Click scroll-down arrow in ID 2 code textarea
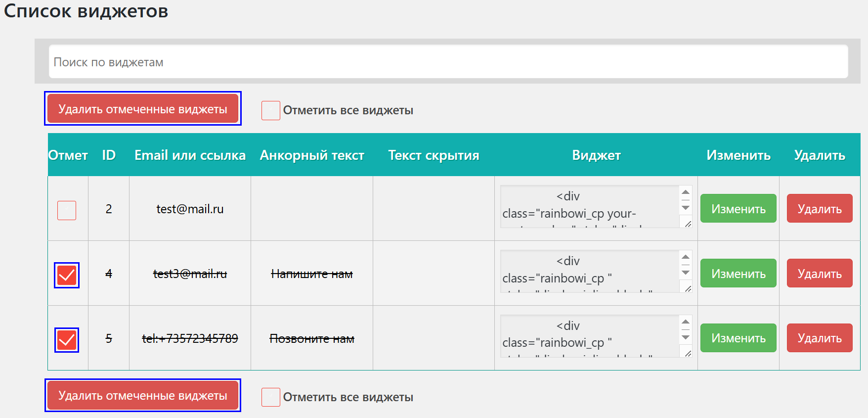 [x=686, y=208]
